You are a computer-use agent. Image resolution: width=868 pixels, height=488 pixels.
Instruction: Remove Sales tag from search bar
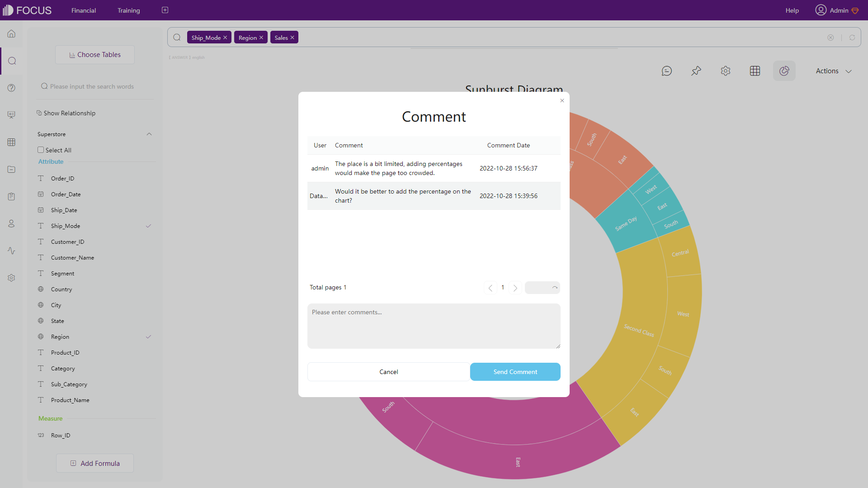click(292, 38)
